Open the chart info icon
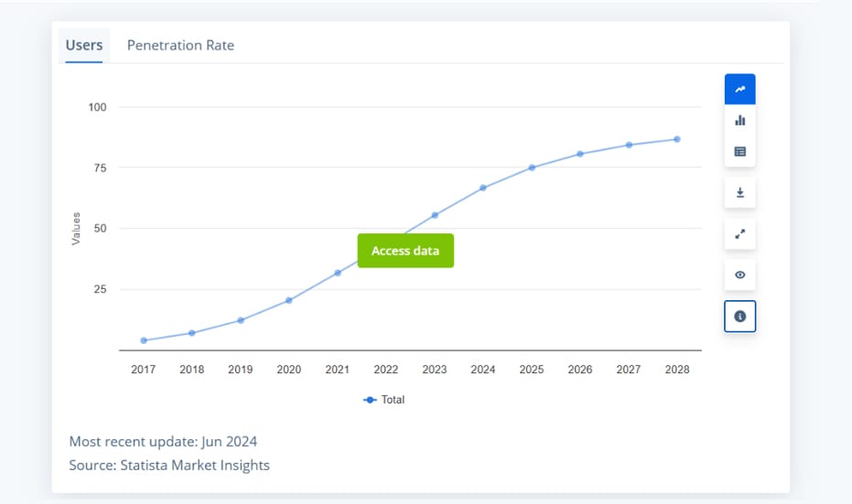This screenshot has width=852, height=504. point(739,316)
